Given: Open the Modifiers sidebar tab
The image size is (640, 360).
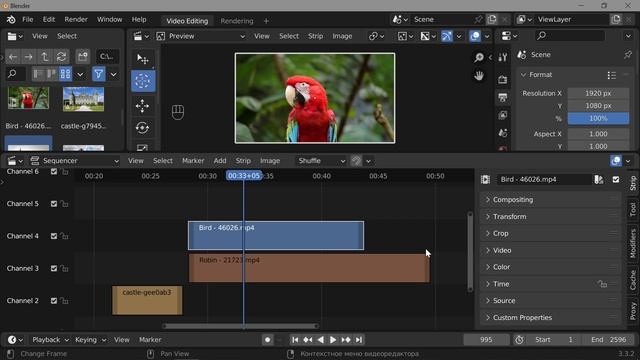Looking at the screenshot, I should click(633, 243).
